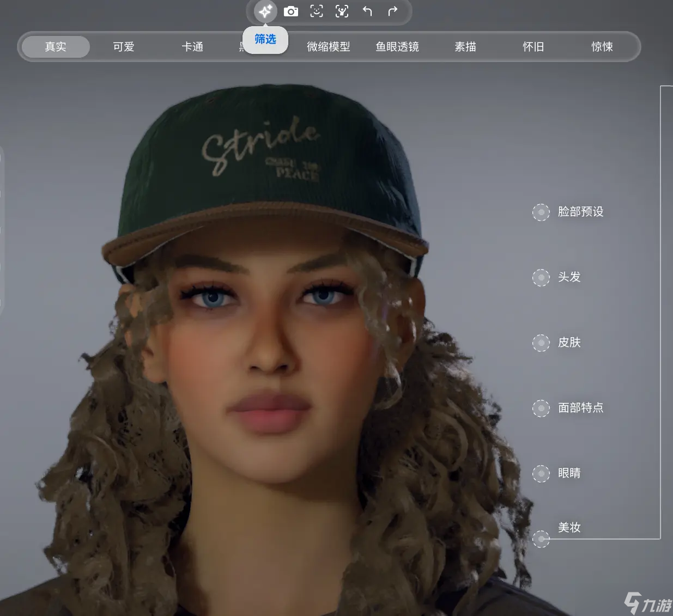Click the circle node beside 头发
673x616 pixels.
pos(541,277)
